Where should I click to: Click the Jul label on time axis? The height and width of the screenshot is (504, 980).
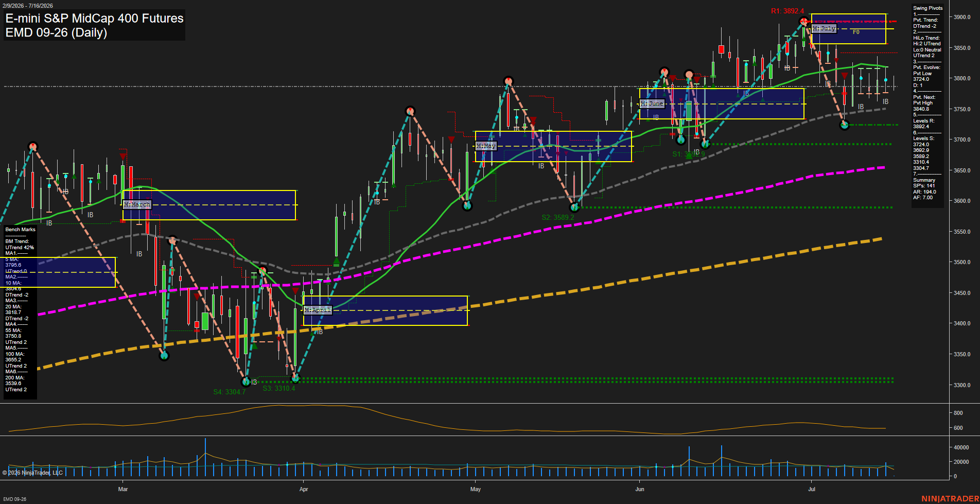[x=812, y=489]
